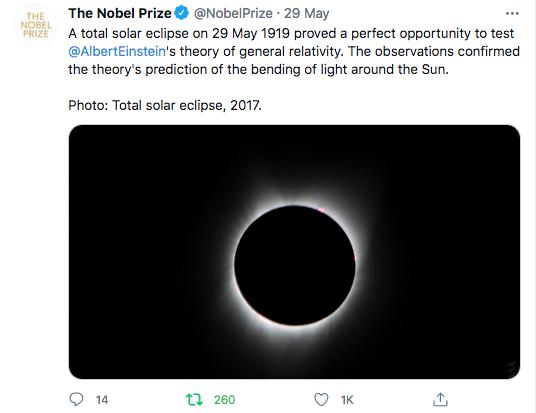Click the 1K likes count
This screenshot has height=413, width=536.
[x=347, y=400]
